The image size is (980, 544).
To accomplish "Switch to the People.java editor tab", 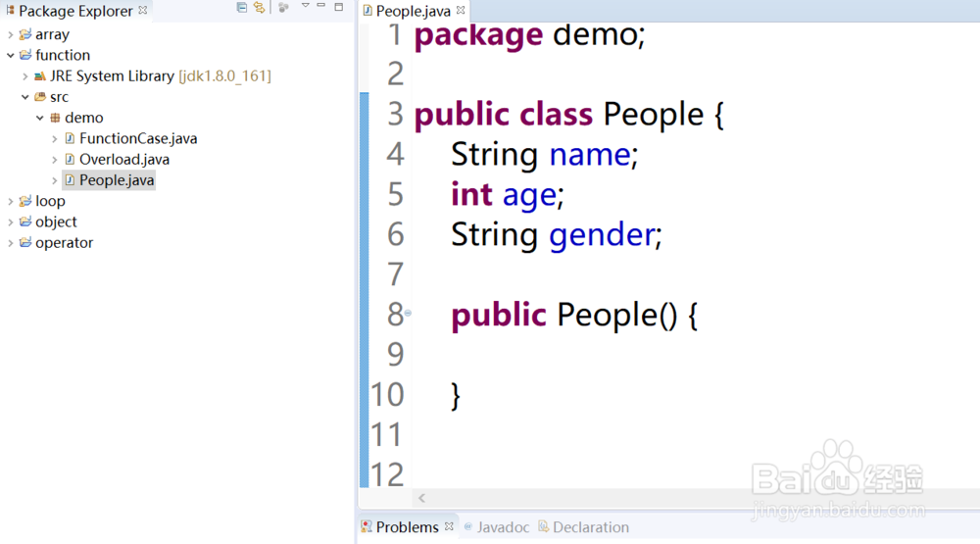I will (x=414, y=11).
